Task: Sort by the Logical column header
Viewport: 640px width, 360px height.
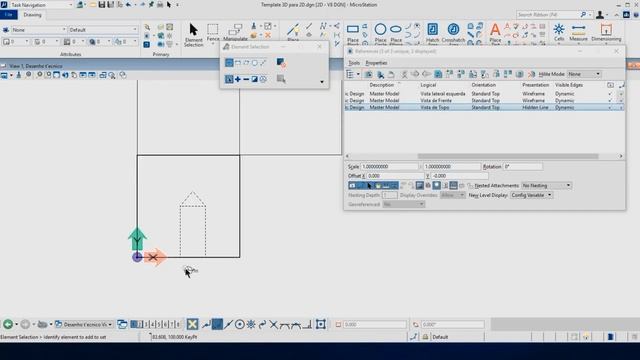Action: pos(428,85)
